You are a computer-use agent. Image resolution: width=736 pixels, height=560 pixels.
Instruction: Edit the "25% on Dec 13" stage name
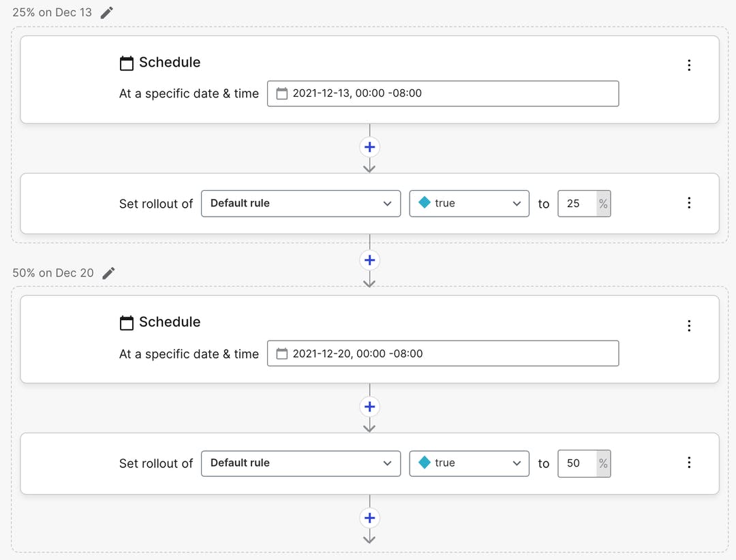[x=107, y=12]
